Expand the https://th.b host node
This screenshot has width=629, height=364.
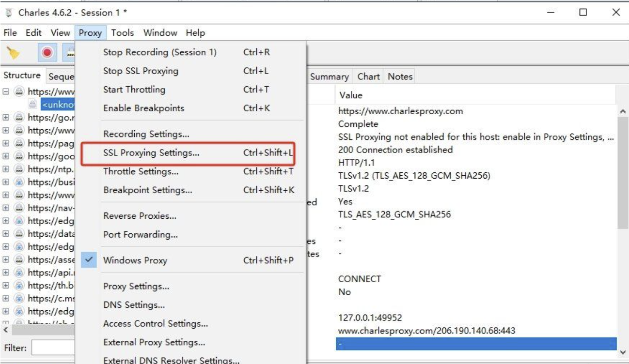pos(6,286)
